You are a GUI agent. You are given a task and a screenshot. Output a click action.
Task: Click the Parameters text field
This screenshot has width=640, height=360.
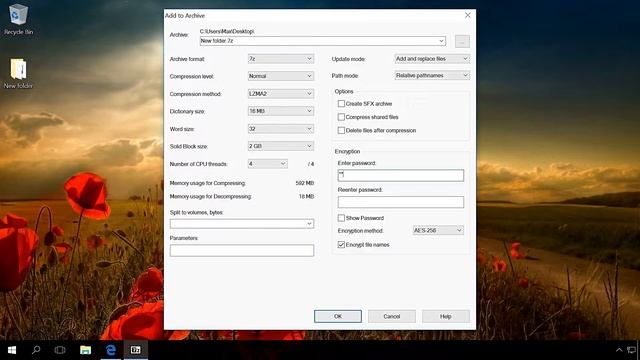[242, 251]
